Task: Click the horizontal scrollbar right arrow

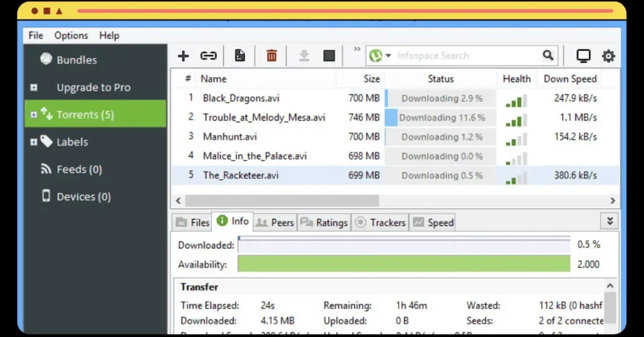Action: click(x=613, y=201)
